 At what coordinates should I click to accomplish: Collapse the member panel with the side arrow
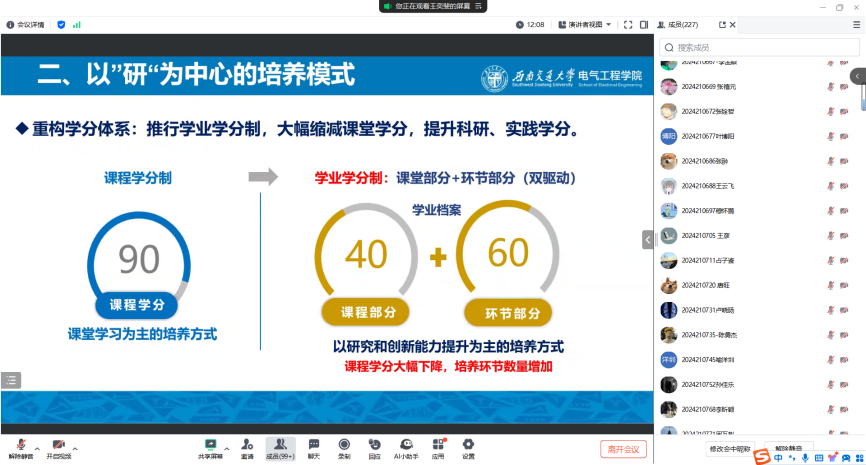click(x=648, y=238)
